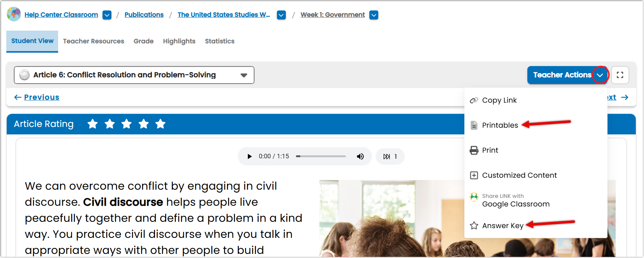This screenshot has height=258, width=644.
Task: Go to the Previous article
Action: point(37,97)
